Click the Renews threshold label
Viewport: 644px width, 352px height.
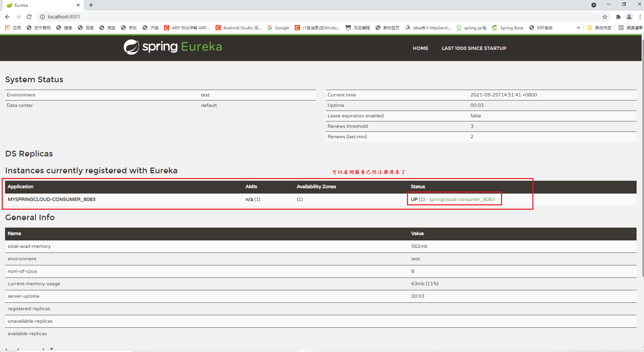tap(348, 126)
